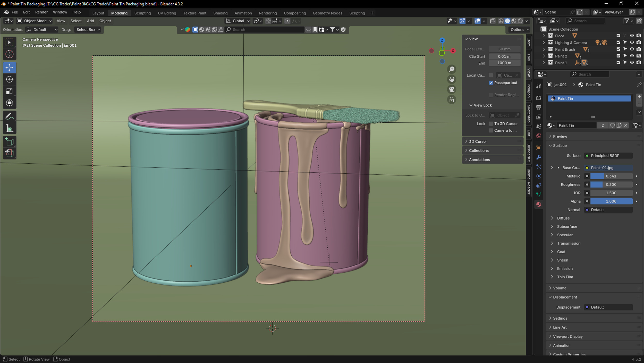Open the Item sidebar tab

[529, 43]
